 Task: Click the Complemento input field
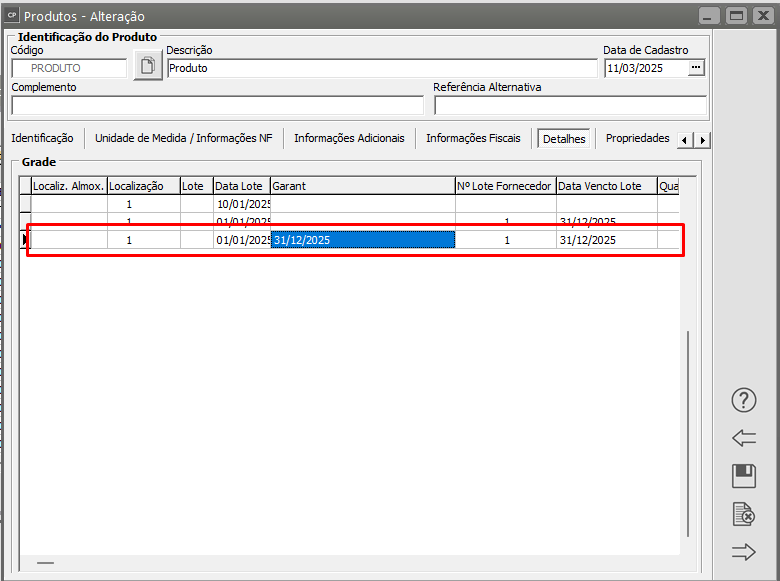(x=217, y=105)
